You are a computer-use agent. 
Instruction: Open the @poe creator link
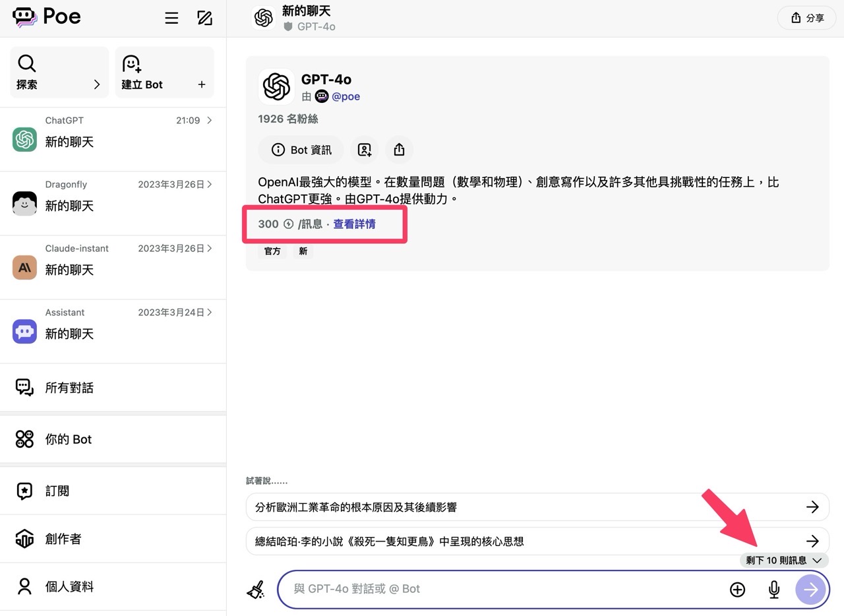[346, 97]
